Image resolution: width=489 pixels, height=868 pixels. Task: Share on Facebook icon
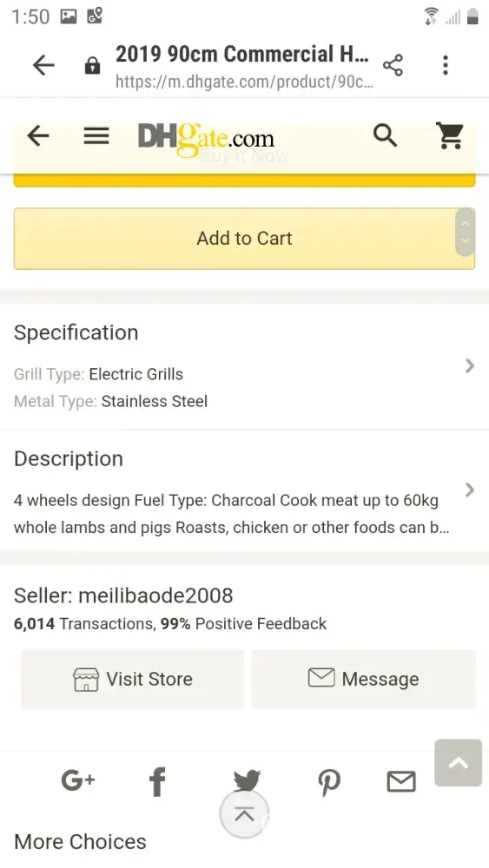[x=157, y=782]
